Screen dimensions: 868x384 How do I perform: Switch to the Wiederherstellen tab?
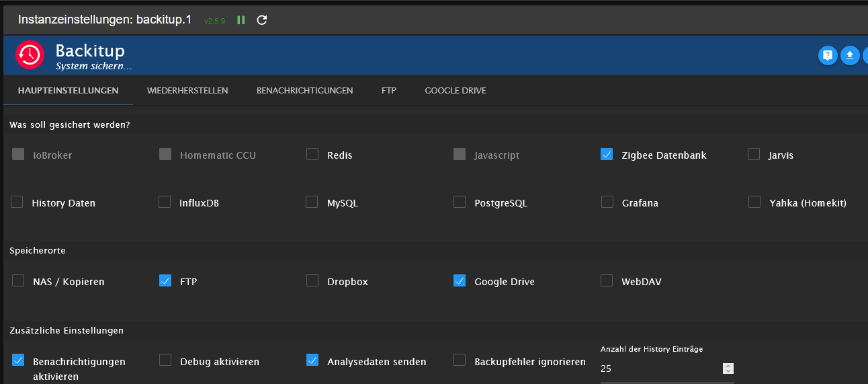(187, 90)
